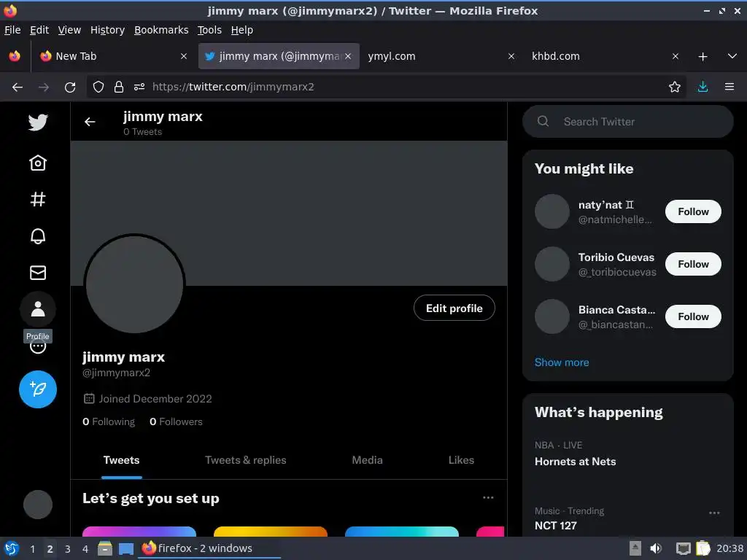Click in the Search Twitter field
The width and height of the screenshot is (747, 560).
[627, 122]
